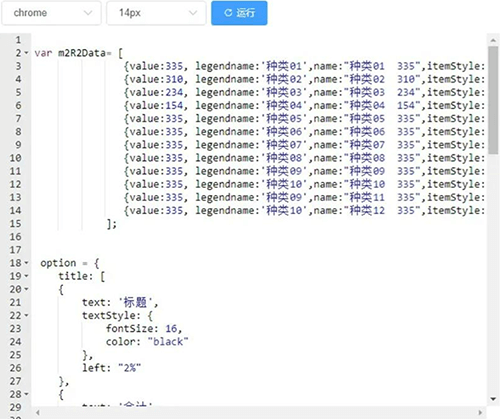Click 'title:' on line 19
The width and height of the screenshot is (500, 419).
[x=76, y=276]
